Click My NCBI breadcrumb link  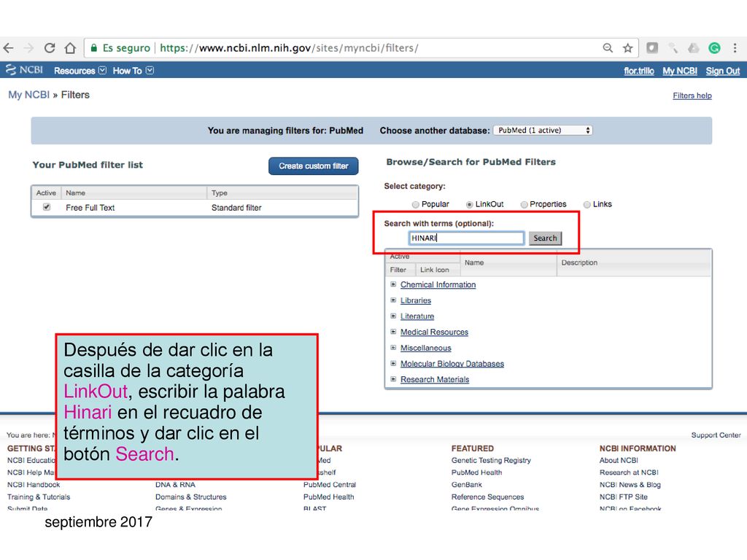[x=28, y=95]
